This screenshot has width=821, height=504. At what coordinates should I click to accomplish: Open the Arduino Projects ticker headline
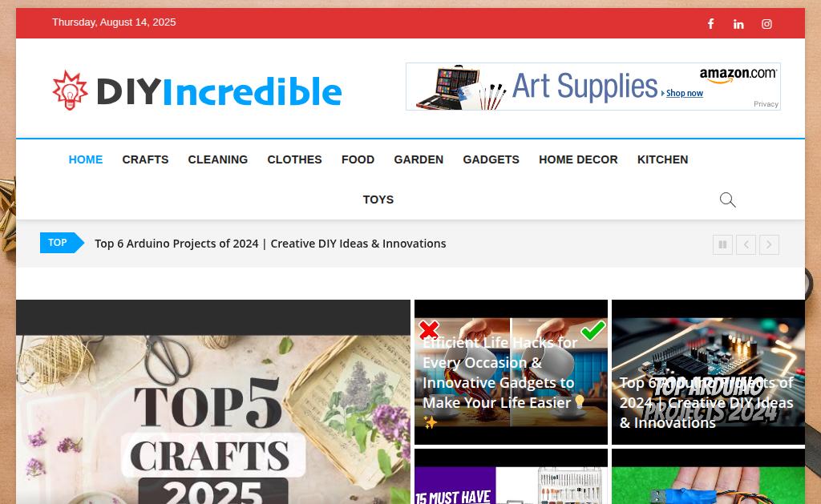(x=270, y=244)
